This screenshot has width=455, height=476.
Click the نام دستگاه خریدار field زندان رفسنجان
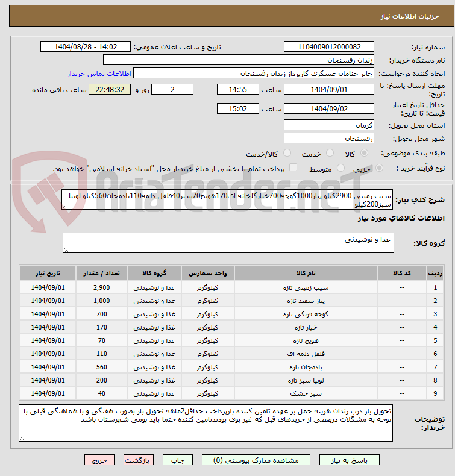coord(238,60)
